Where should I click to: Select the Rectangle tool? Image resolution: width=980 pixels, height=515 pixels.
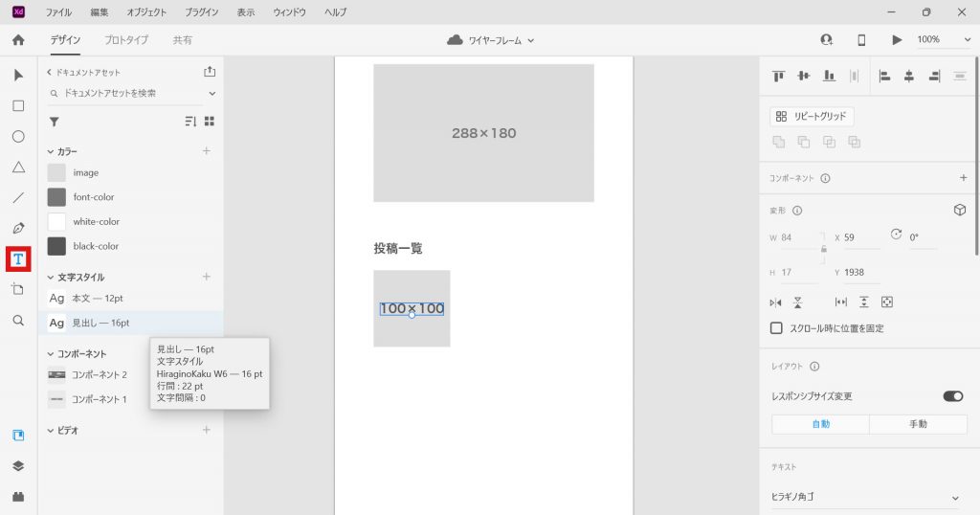coord(18,105)
